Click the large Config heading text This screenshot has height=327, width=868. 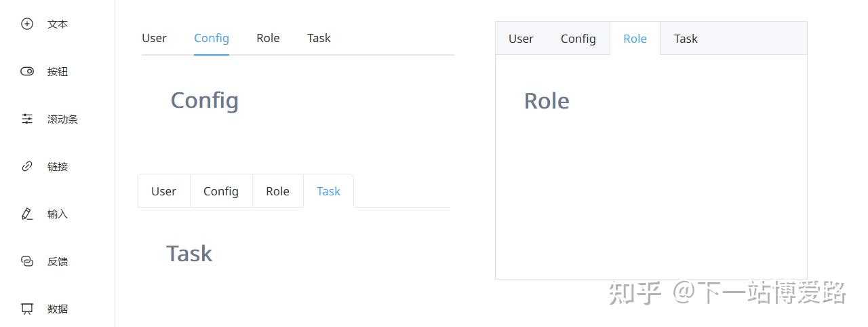204,100
